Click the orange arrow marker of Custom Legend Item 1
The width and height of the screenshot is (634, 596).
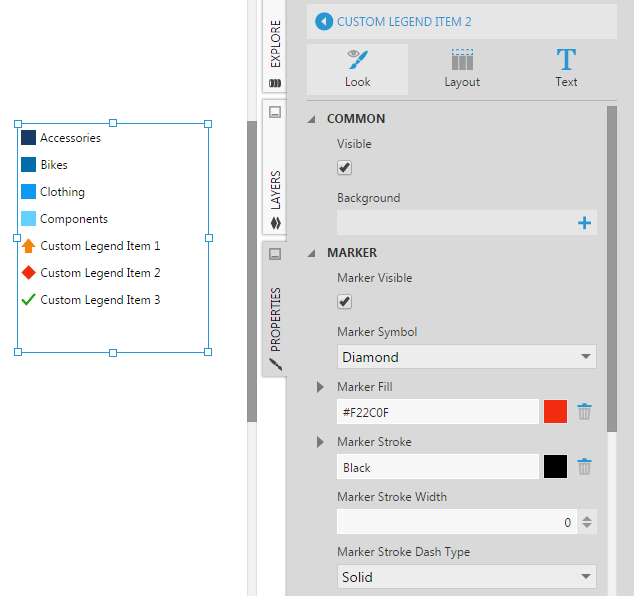[28, 246]
